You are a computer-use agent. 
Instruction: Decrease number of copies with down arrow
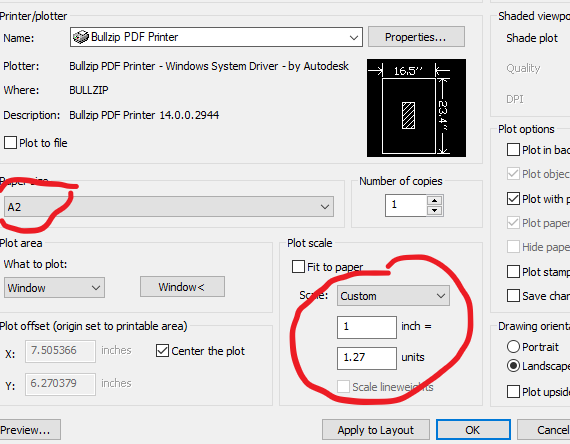coord(434,211)
